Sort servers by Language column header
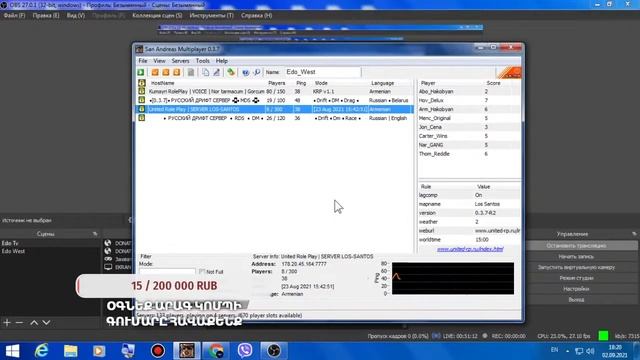The width and height of the screenshot is (640, 360). point(382,83)
